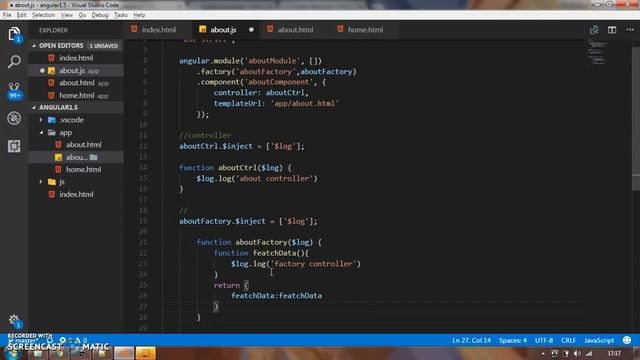Viewport: 640px width, 360px height.
Task: Click Spaces: 4 indentation setting
Action: click(x=513, y=340)
